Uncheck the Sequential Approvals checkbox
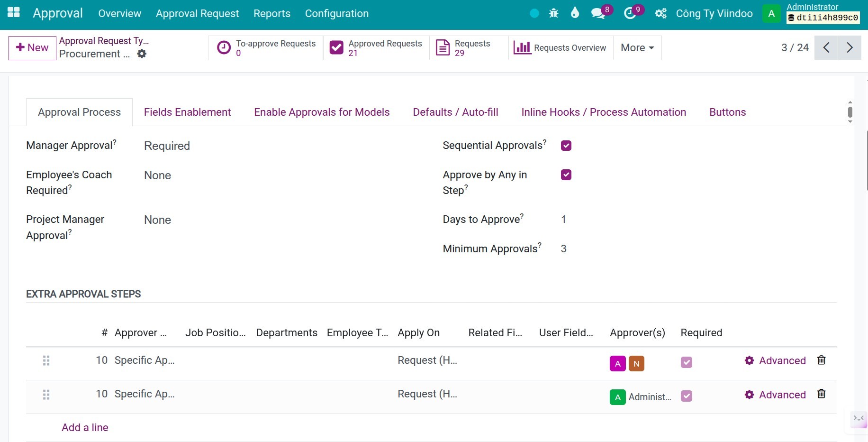This screenshot has height=442, width=868. (566, 145)
